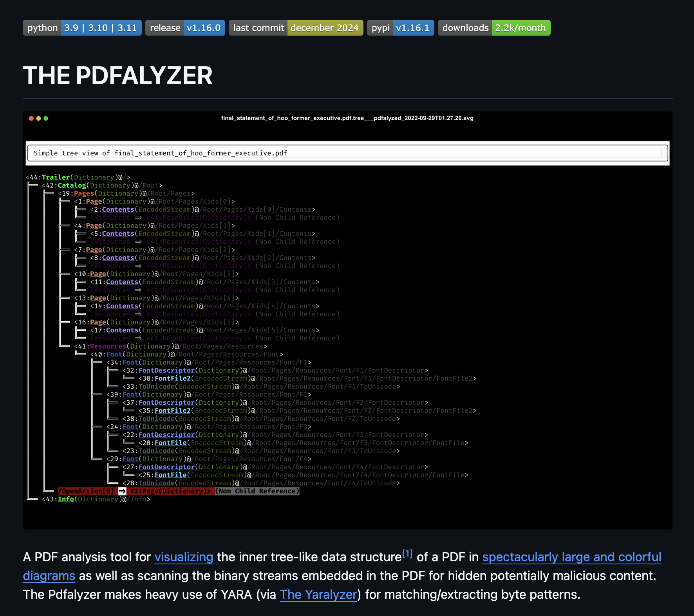Image resolution: width=694 pixels, height=616 pixels.
Task: Click the 'Simple tree view of' caption box
Action: 347,153
